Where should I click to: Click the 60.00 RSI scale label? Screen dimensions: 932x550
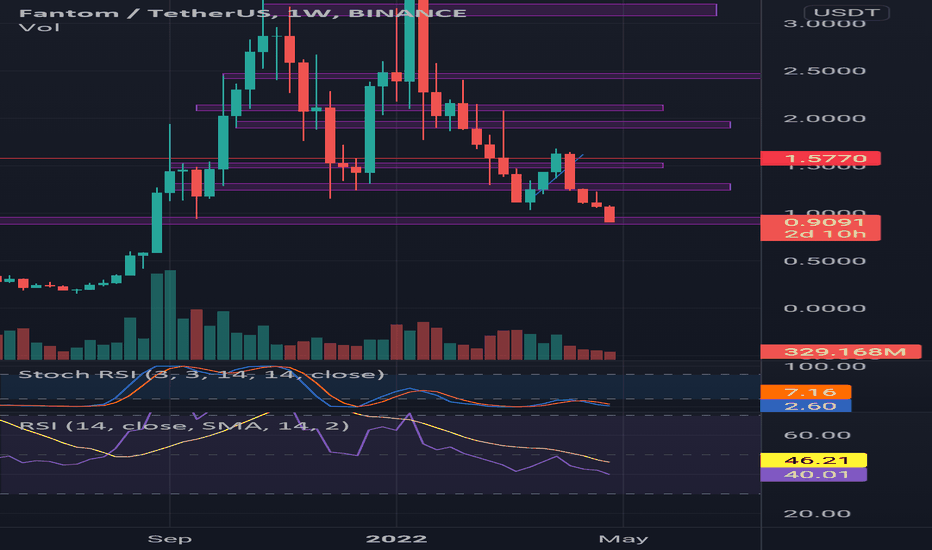pyautogui.click(x=817, y=435)
